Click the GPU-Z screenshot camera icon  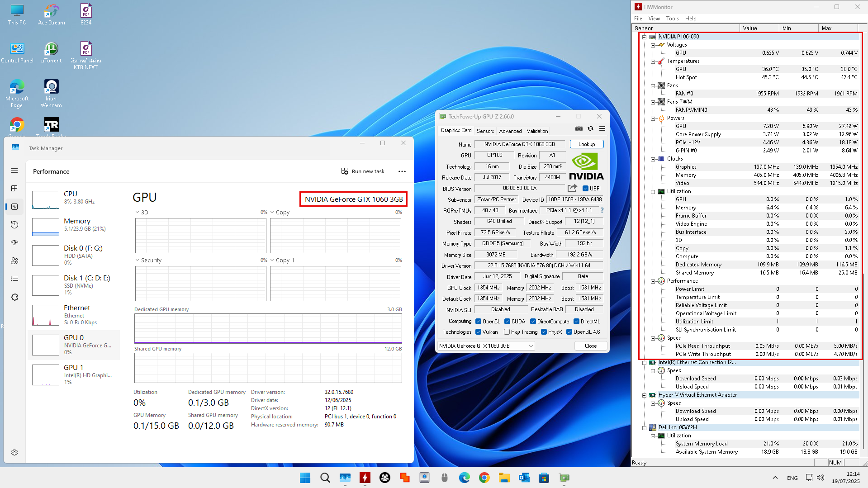(x=579, y=129)
